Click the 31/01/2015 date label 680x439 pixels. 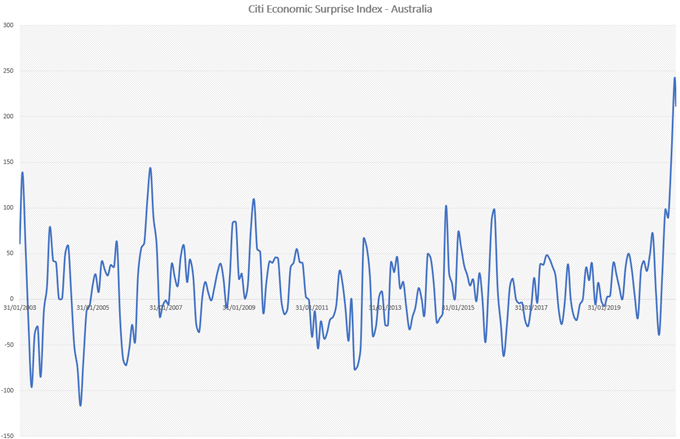click(x=458, y=308)
